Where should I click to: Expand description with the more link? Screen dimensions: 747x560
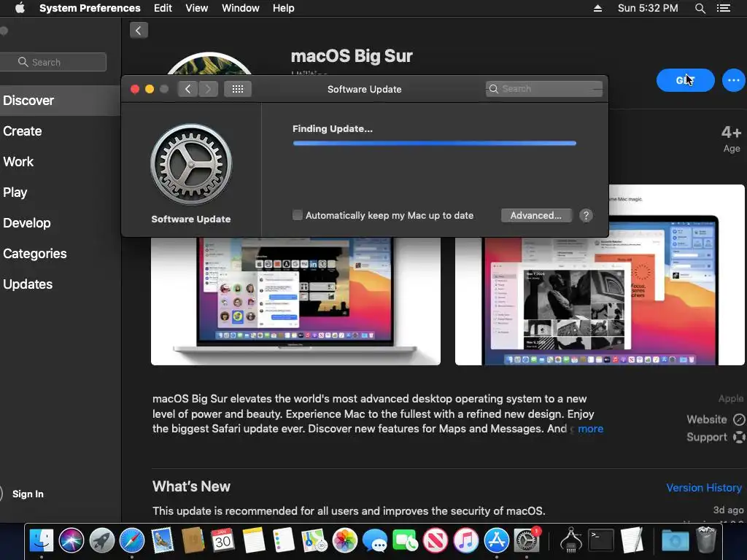(x=590, y=429)
